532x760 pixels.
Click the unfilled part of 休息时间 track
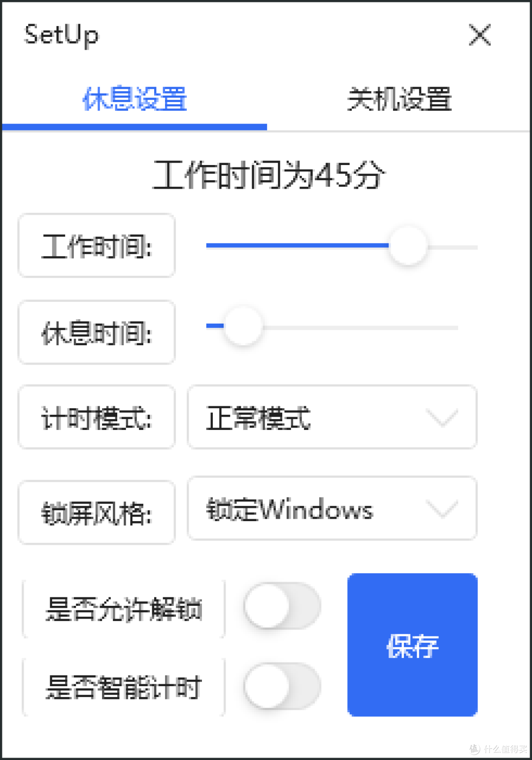coord(360,327)
